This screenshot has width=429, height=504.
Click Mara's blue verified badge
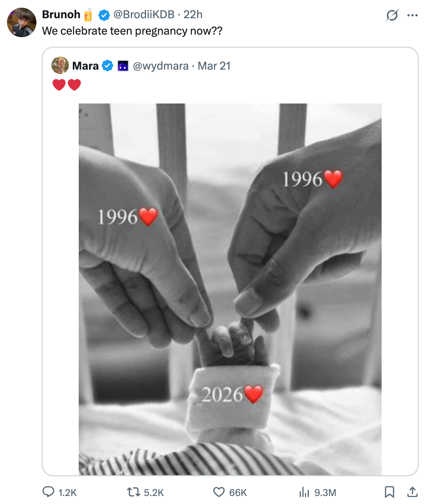point(107,66)
